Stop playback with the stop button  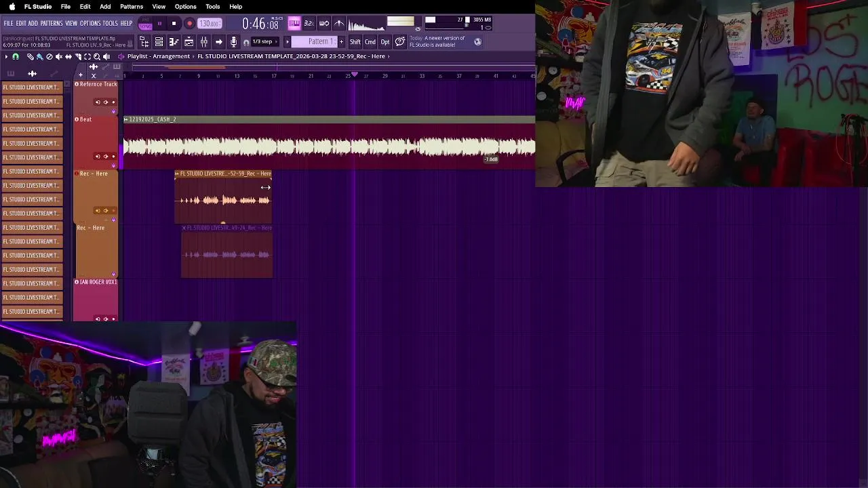coord(174,24)
